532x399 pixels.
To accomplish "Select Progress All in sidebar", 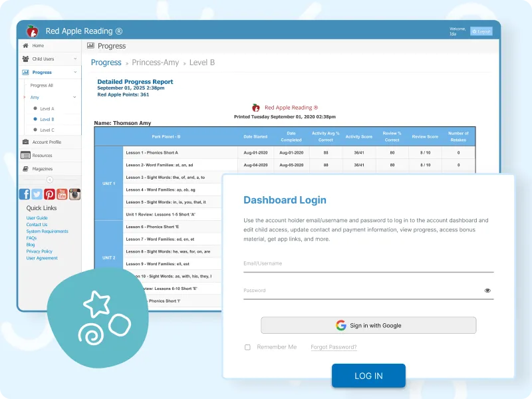I will tap(42, 86).
